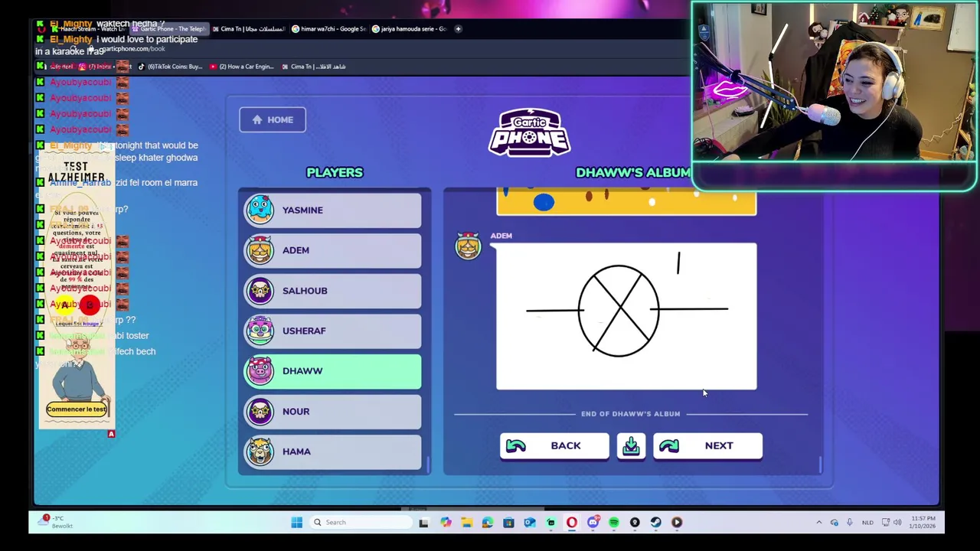Click the yellow drawing above ADEM's
Screen dimensions: 980x551
click(x=626, y=201)
